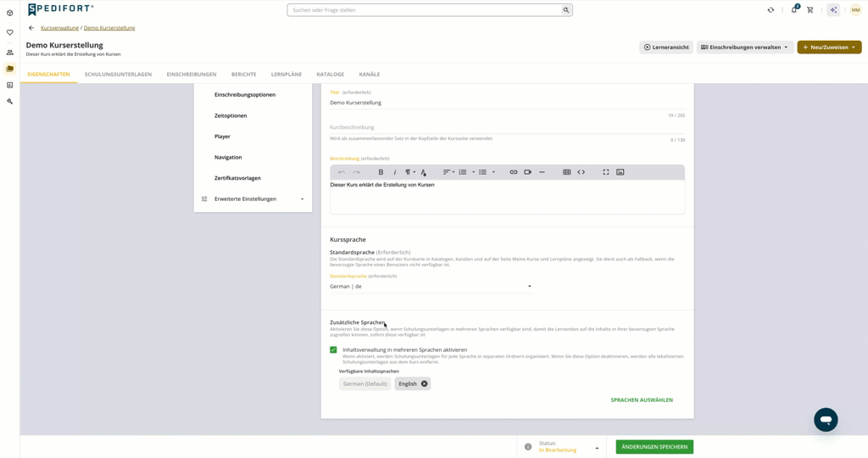Click the search magnifier icon
The image size is (868, 458).
(x=565, y=10)
